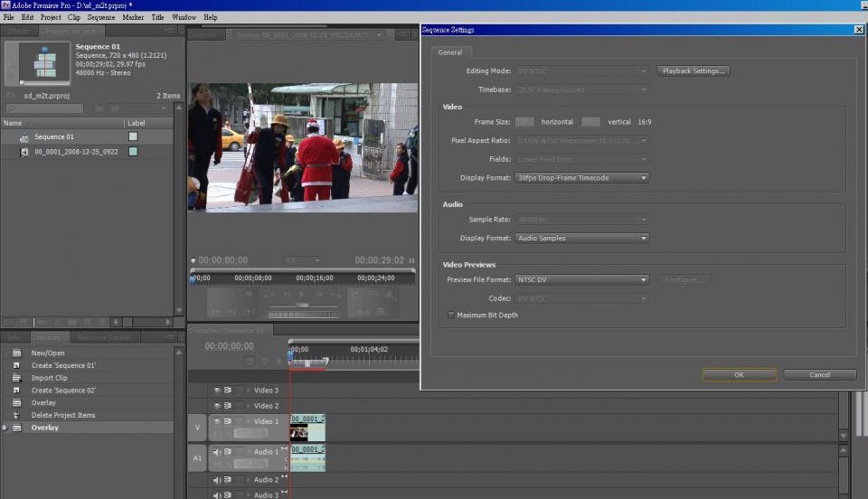Open the Sequence menu in menu bar

(x=101, y=17)
